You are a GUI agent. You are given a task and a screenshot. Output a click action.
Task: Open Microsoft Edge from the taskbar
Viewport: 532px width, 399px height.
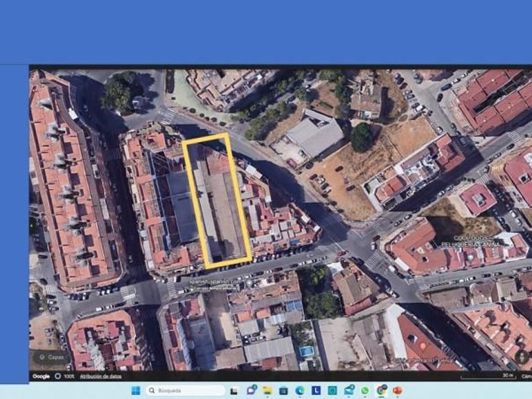[x=299, y=391]
